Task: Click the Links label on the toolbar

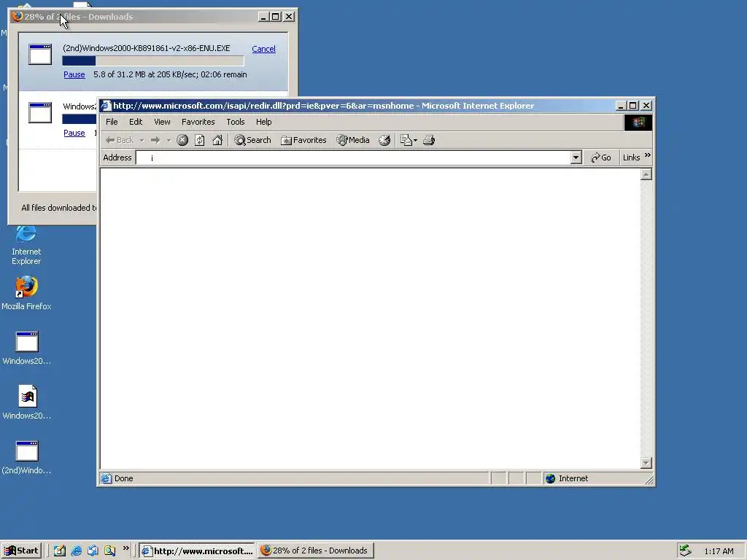Action: tap(631, 157)
